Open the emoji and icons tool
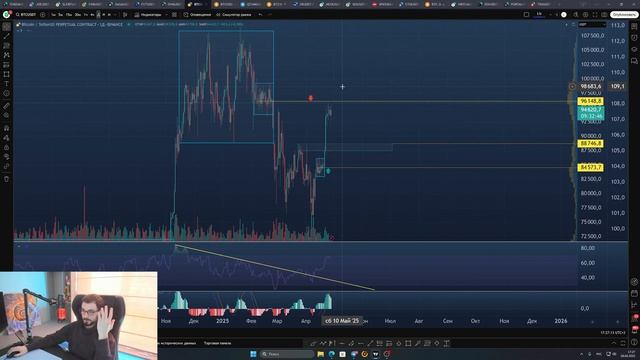The width and height of the screenshot is (640, 360). tap(7, 93)
